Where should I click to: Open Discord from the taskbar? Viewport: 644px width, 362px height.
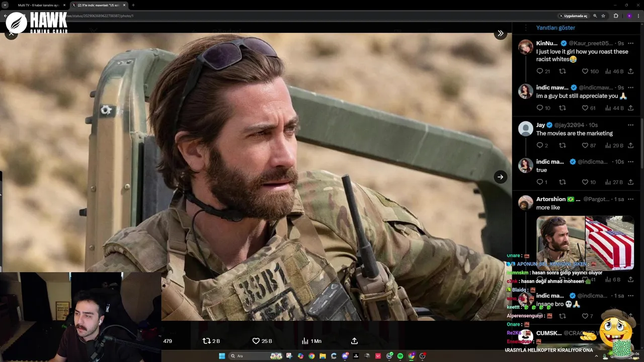point(345,356)
